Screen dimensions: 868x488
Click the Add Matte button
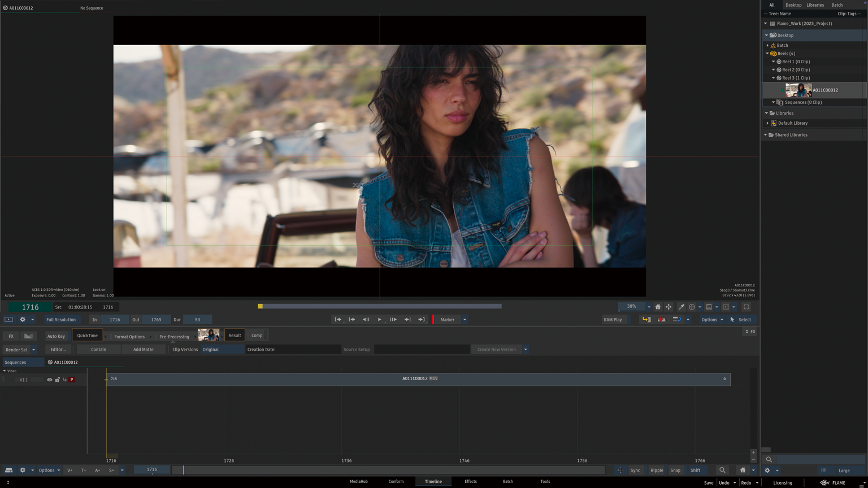143,350
